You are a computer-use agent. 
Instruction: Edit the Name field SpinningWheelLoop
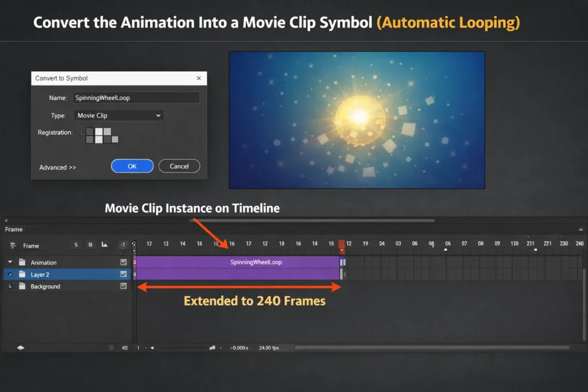[136, 98]
